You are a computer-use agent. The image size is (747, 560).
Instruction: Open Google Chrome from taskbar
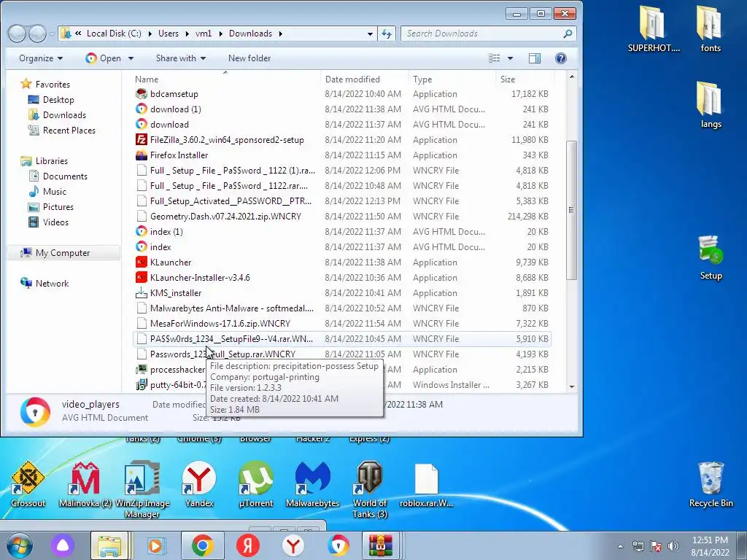pyautogui.click(x=202, y=545)
